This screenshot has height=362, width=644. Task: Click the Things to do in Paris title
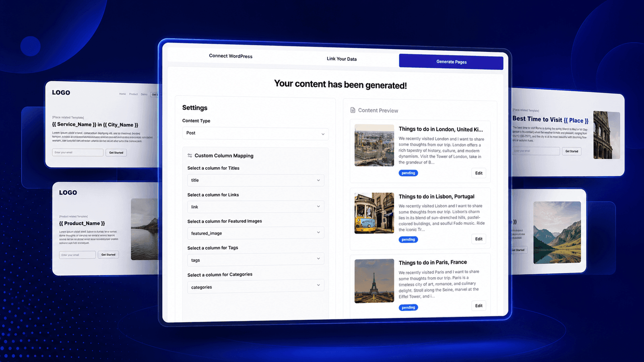[433, 262]
